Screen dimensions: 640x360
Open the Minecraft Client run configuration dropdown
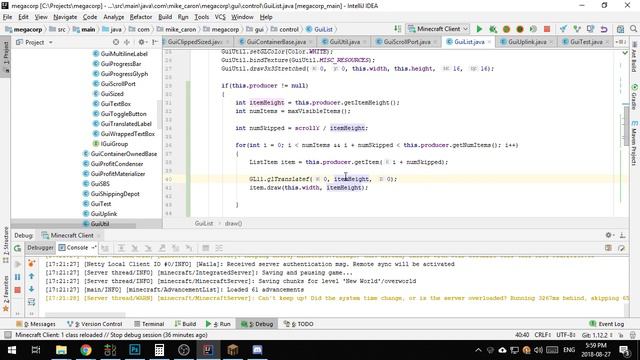point(438,29)
